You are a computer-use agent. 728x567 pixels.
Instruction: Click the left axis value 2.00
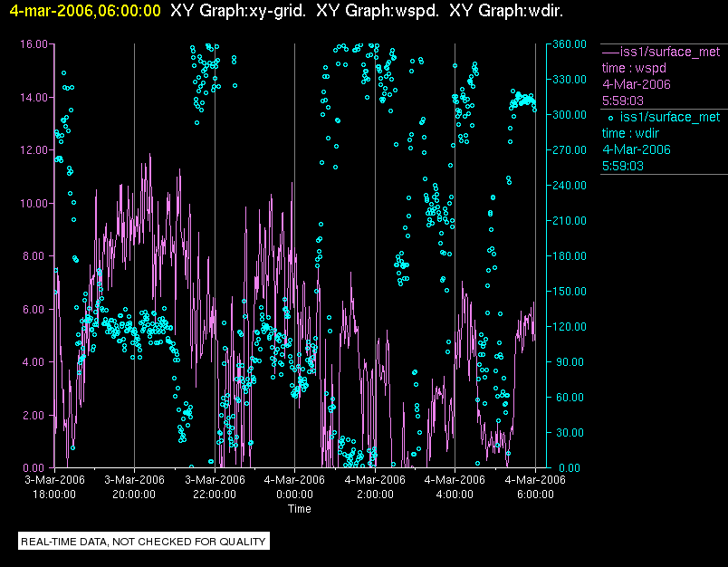click(x=35, y=415)
